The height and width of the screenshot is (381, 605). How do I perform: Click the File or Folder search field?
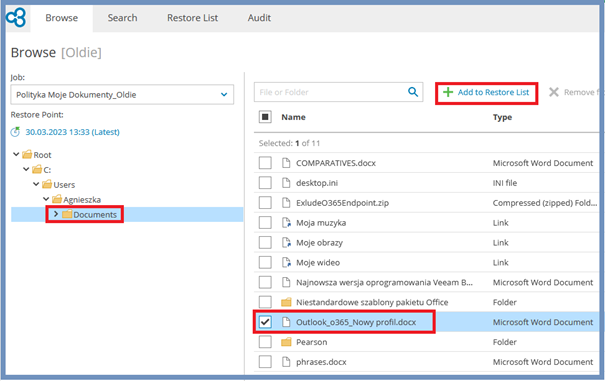click(x=332, y=92)
